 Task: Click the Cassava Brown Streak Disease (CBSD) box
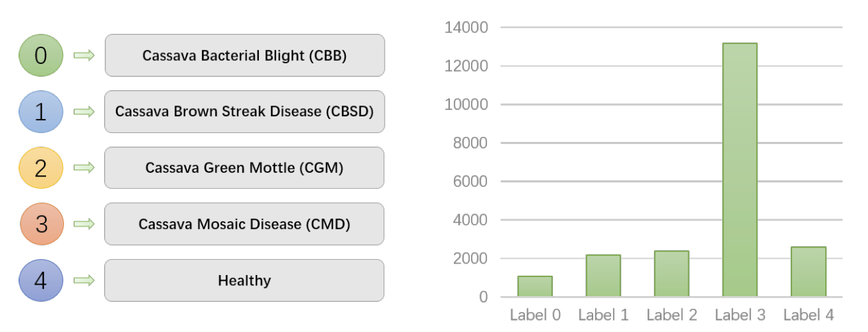click(244, 111)
